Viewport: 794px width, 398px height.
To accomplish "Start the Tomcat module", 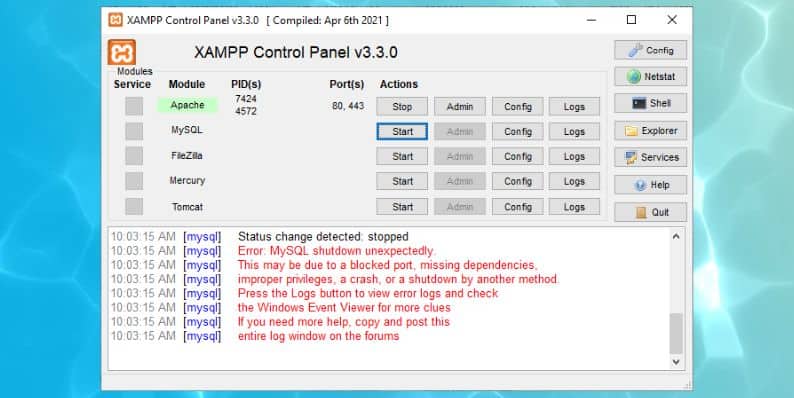I will (402, 207).
